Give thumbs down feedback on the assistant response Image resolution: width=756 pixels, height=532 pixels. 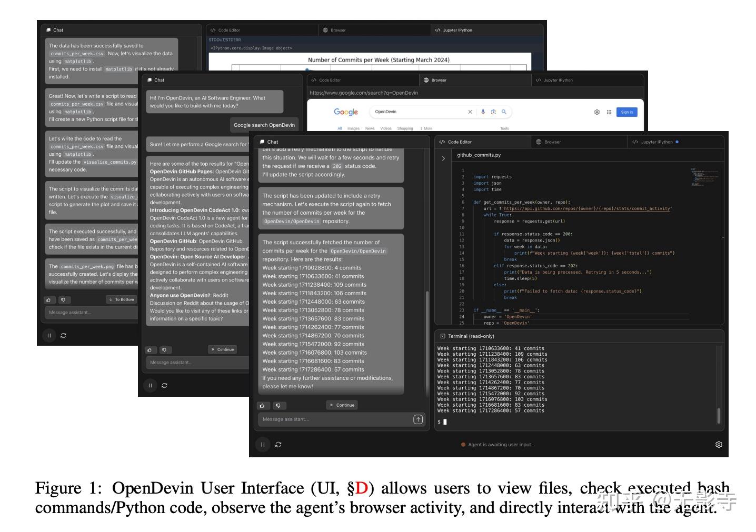click(279, 405)
